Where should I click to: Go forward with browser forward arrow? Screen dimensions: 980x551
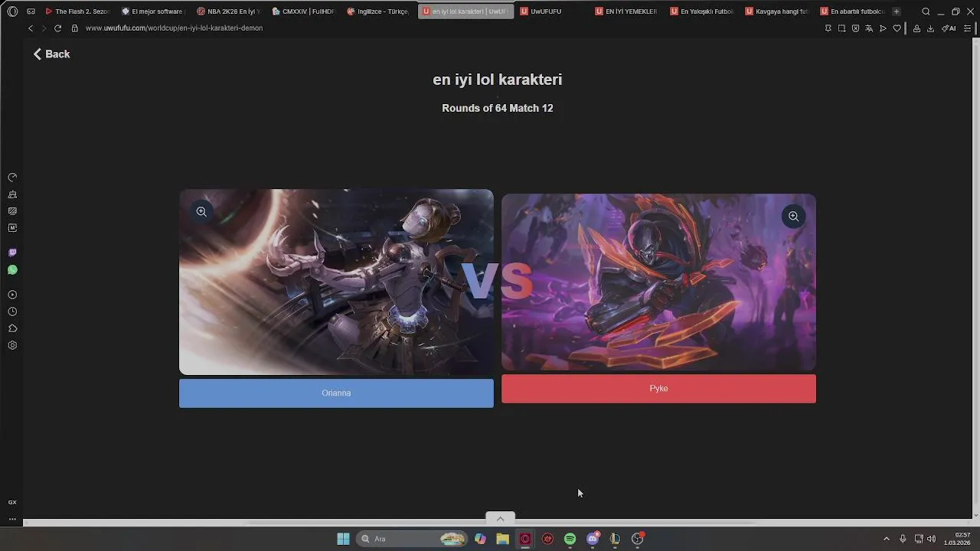click(44, 28)
